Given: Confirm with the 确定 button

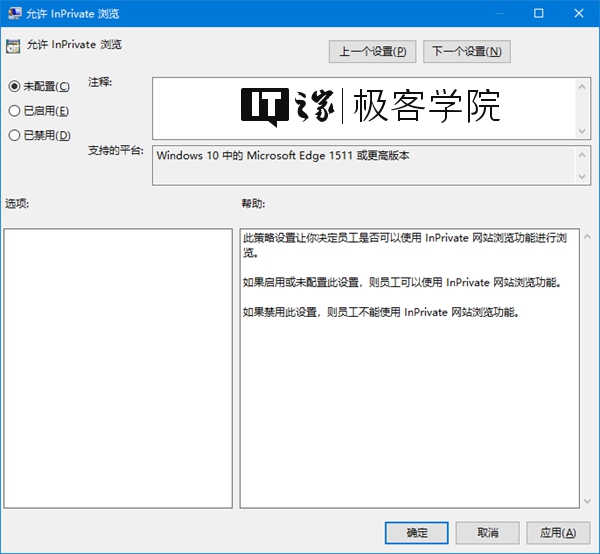Looking at the screenshot, I should (417, 533).
